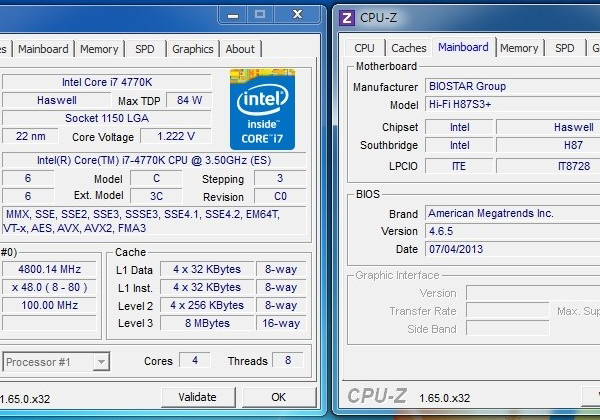Click the right window version 1.65.0.x32 text
This screenshot has width=600, height=420.
444,398
